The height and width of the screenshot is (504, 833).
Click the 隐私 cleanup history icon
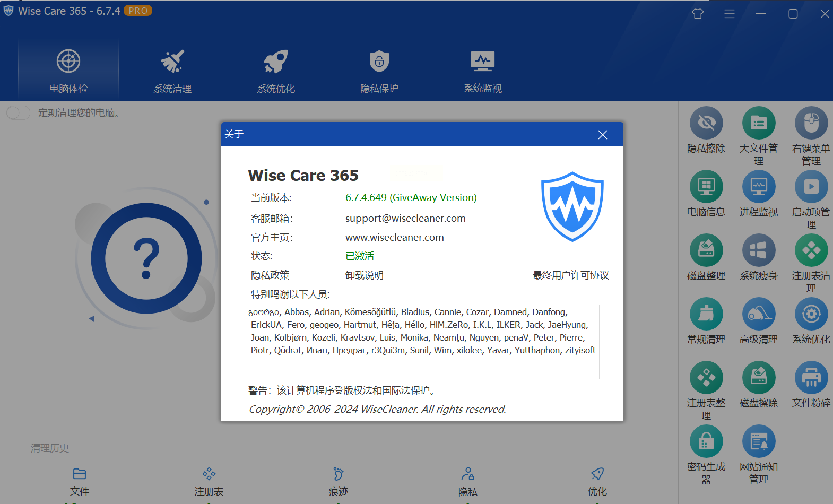(468, 474)
